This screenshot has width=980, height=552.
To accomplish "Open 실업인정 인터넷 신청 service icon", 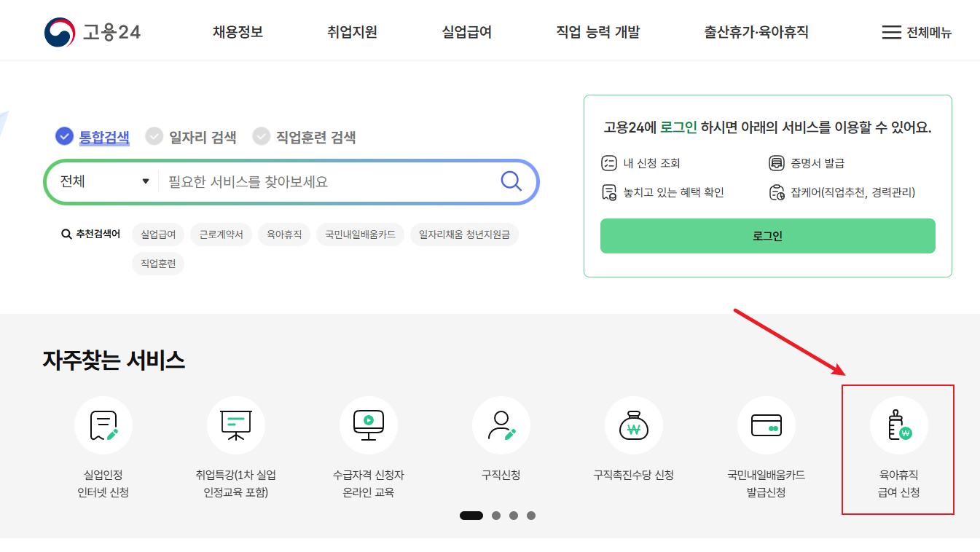I will click(103, 425).
